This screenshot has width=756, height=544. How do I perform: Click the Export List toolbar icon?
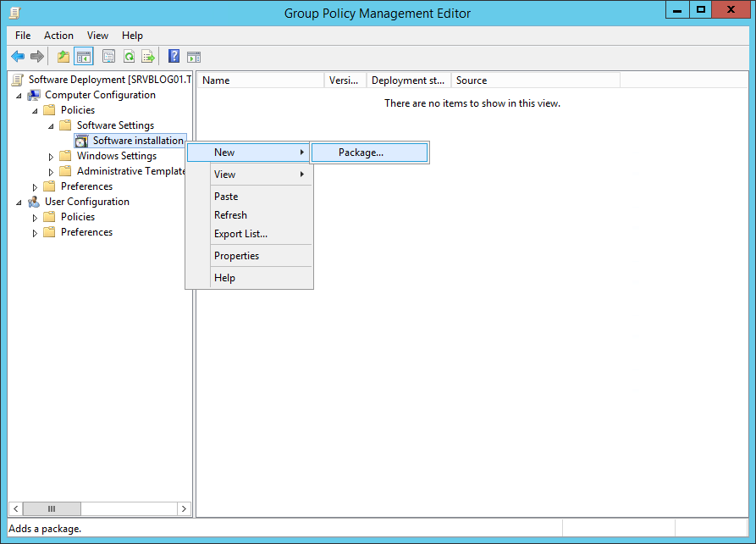(x=148, y=56)
